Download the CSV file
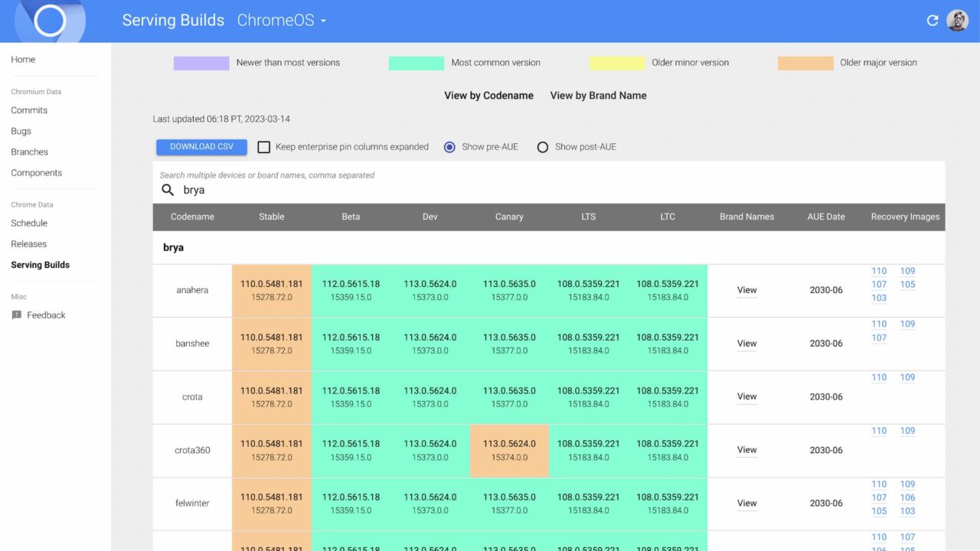 (x=201, y=147)
